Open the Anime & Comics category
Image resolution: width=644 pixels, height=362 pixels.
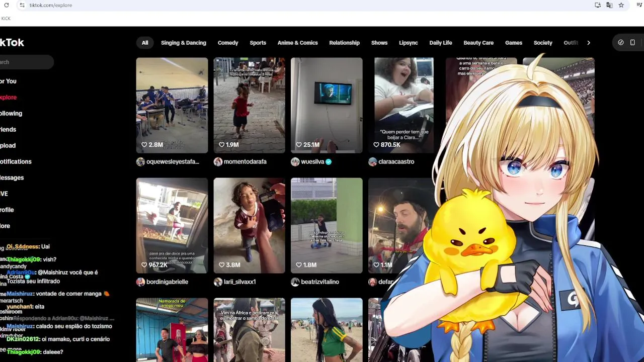[x=298, y=43]
